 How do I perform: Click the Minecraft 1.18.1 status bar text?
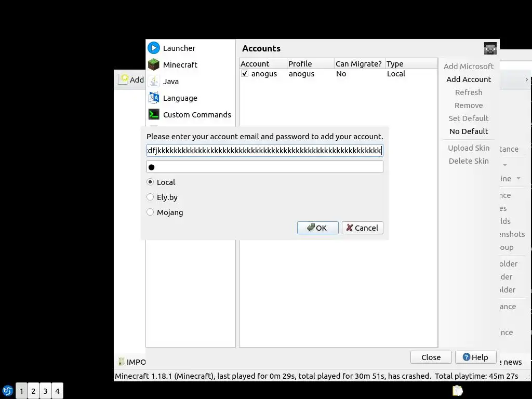272,376
